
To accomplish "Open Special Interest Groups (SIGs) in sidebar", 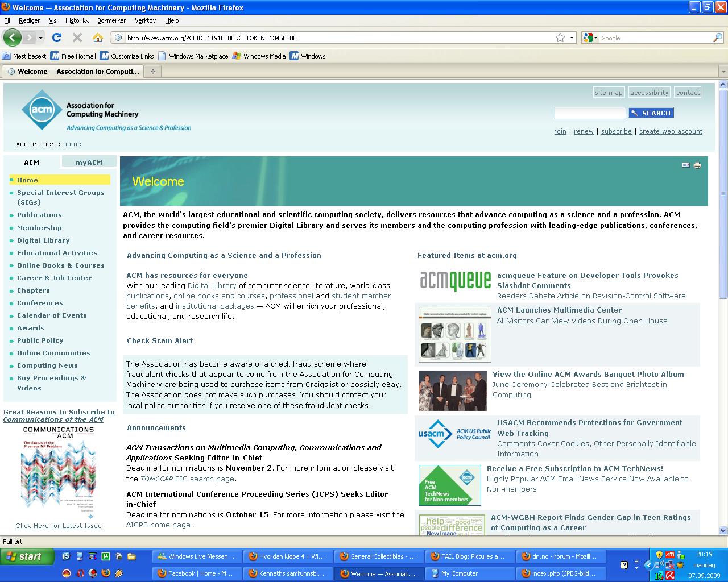I will tap(60, 197).
